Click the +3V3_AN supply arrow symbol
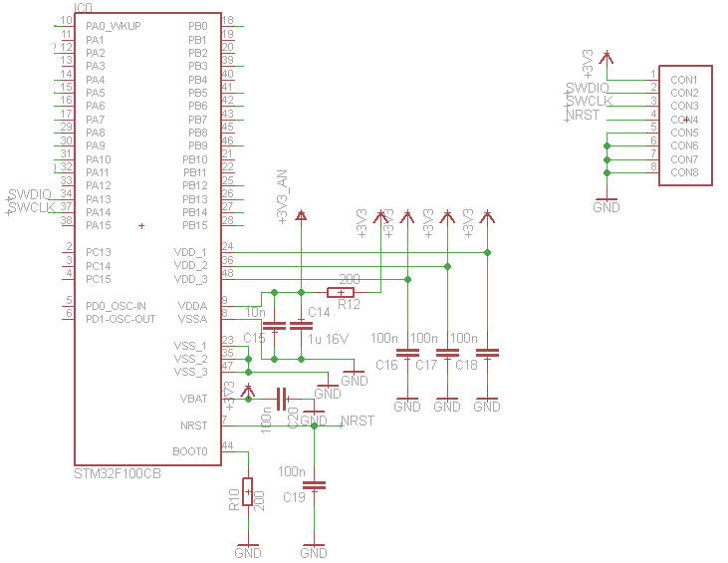 [302, 215]
